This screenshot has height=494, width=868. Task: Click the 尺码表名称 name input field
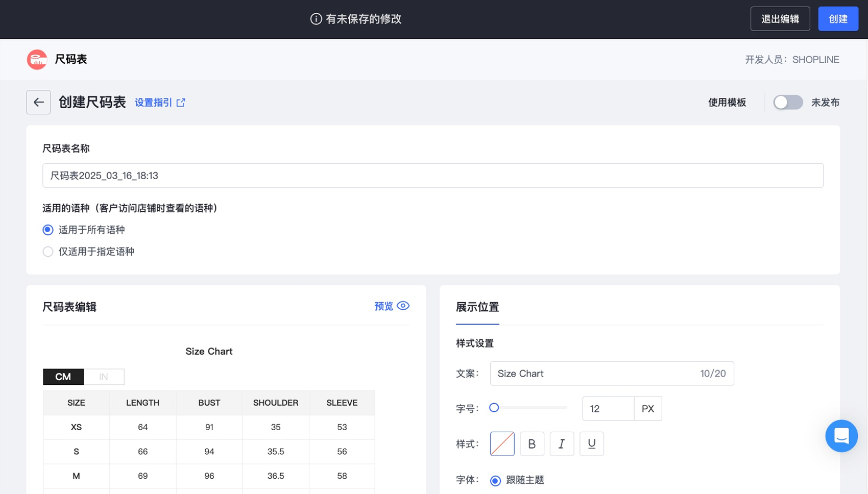pyautogui.click(x=432, y=176)
